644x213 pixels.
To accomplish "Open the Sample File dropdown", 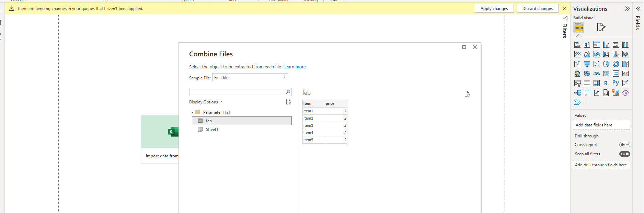I will (250, 78).
